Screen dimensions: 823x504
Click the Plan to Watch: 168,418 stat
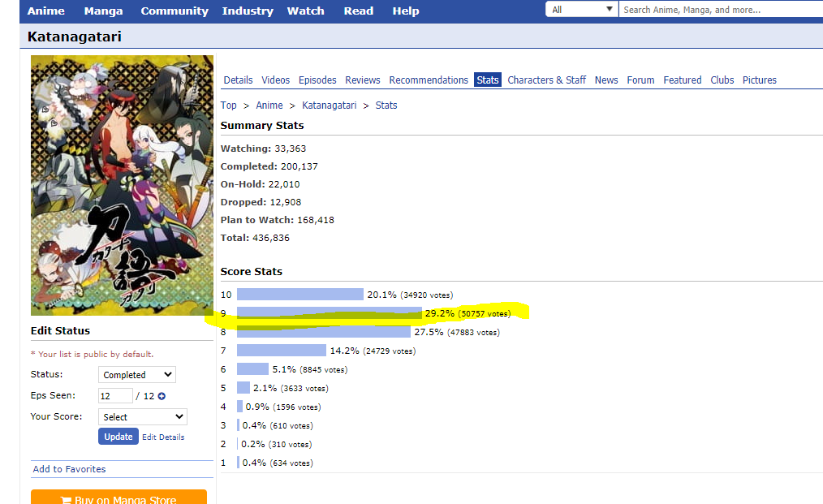click(x=277, y=220)
